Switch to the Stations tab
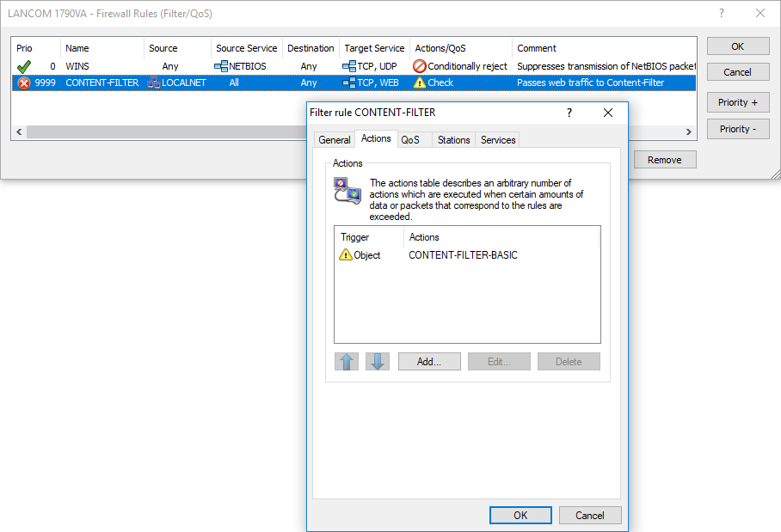 pyautogui.click(x=453, y=140)
